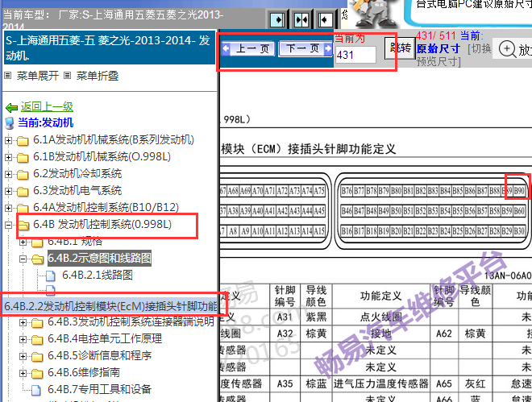Click the 上一页 previous page button

[x=248, y=49]
